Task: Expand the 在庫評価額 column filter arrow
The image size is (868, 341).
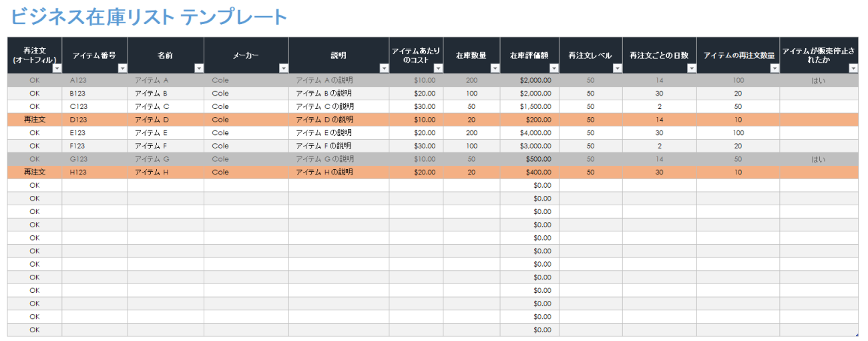Action: 554,68
